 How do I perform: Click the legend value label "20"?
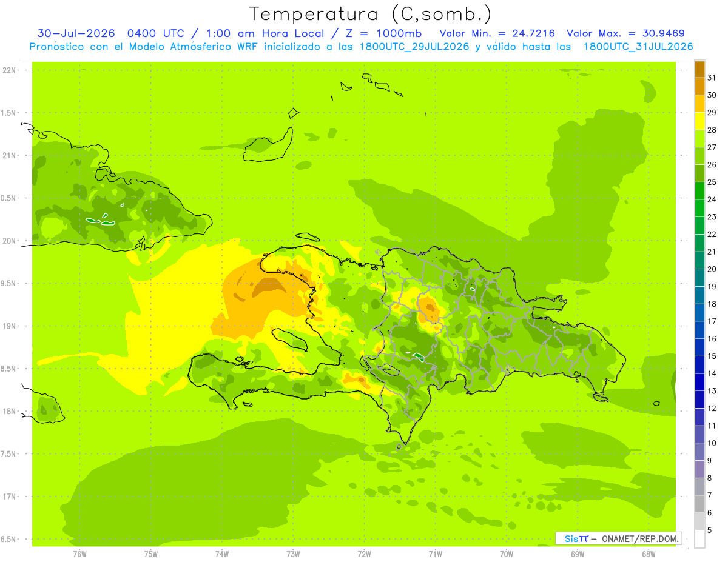coord(712,269)
